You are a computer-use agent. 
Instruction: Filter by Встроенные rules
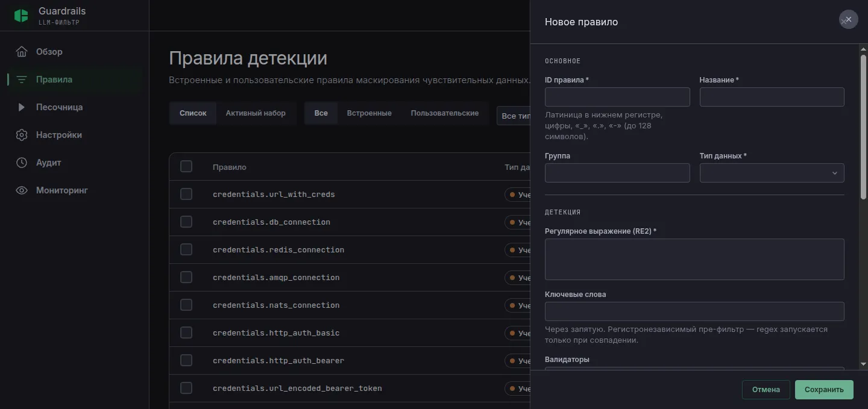click(369, 113)
